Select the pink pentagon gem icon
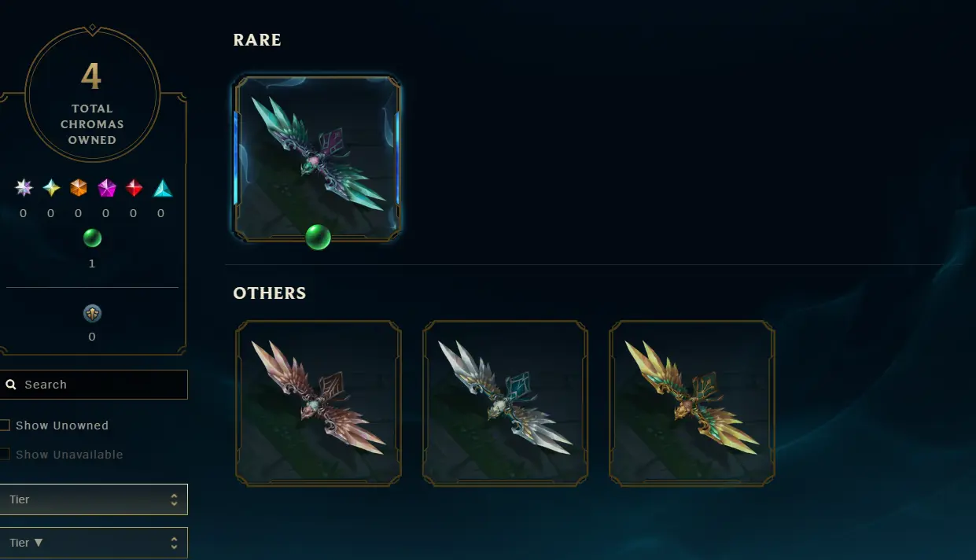This screenshot has height=560, width=976. coord(106,188)
